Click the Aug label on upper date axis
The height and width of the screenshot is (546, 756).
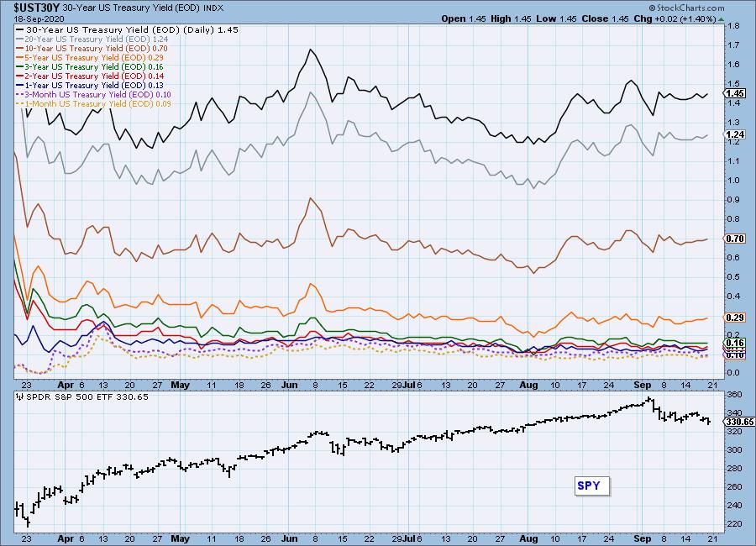528,385
